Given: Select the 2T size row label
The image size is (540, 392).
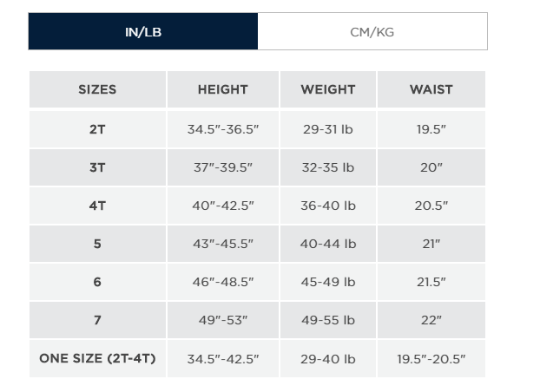Looking at the screenshot, I should tap(97, 129).
